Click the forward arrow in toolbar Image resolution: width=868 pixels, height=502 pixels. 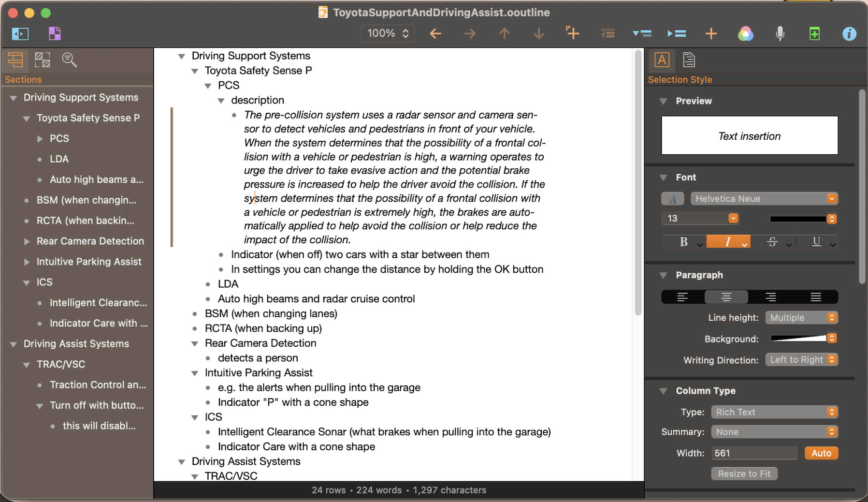[470, 33]
